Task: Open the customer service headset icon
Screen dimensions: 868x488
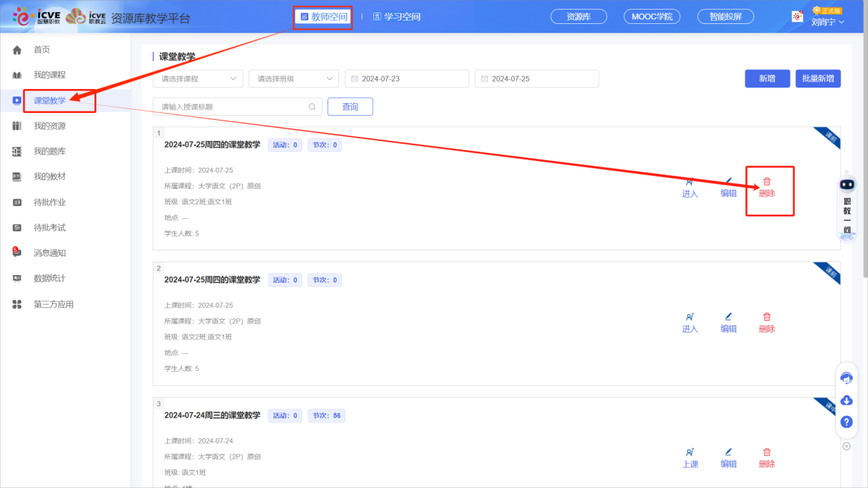Action: [x=847, y=378]
